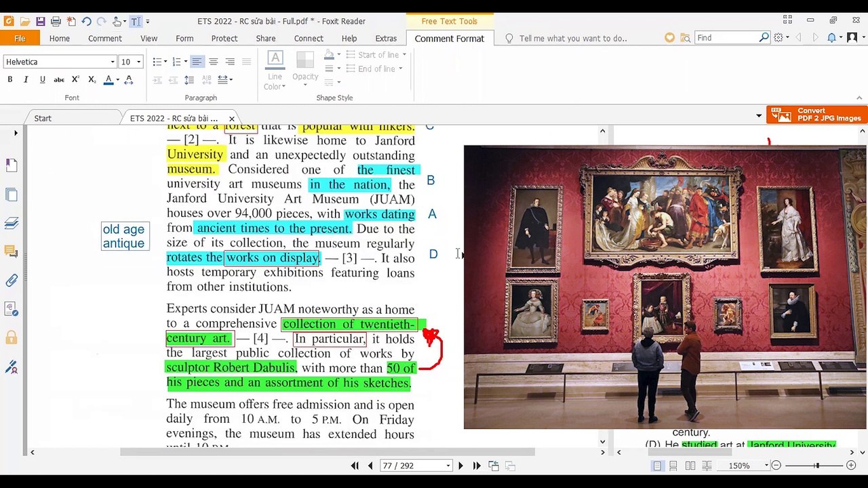Viewport: 868px width, 488px height.
Task: Go to the previous page
Action: tap(370, 466)
